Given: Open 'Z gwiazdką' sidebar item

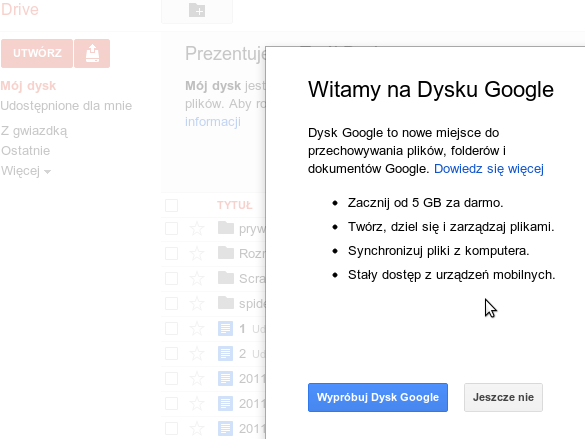Looking at the screenshot, I should [34, 131].
